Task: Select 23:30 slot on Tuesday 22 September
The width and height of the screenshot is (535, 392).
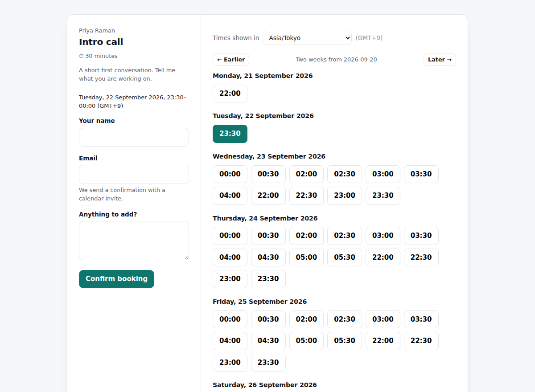Action: coord(230,134)
